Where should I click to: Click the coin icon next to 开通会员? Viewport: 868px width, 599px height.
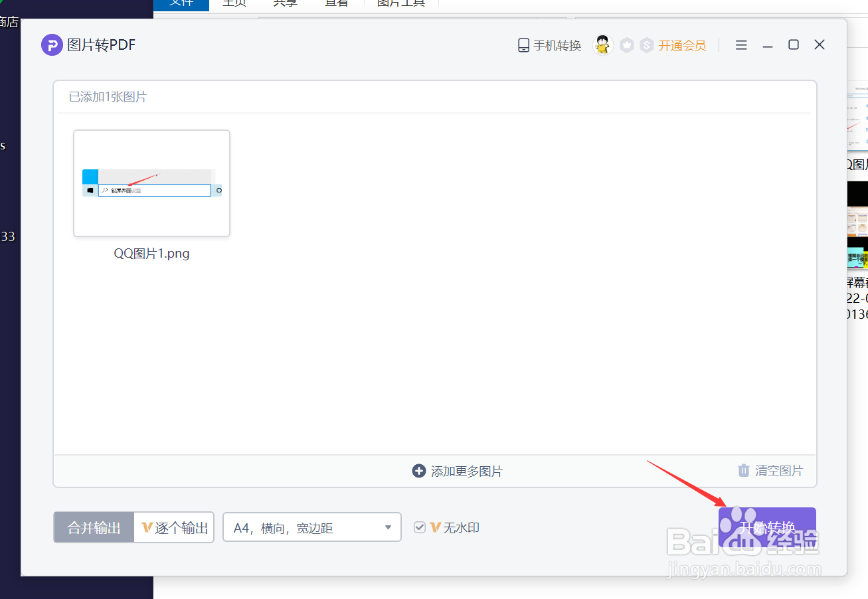pyautogui.click(x=646, y=44)
